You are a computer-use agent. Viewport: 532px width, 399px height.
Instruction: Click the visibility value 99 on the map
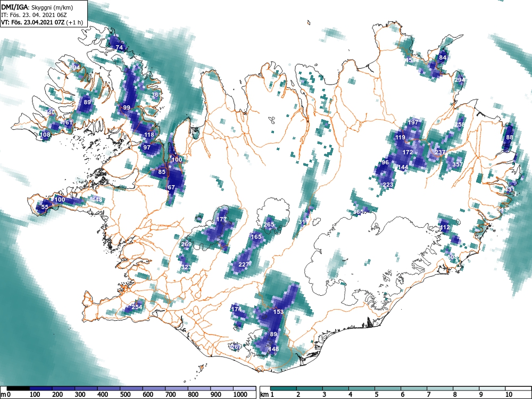(127, 107)
